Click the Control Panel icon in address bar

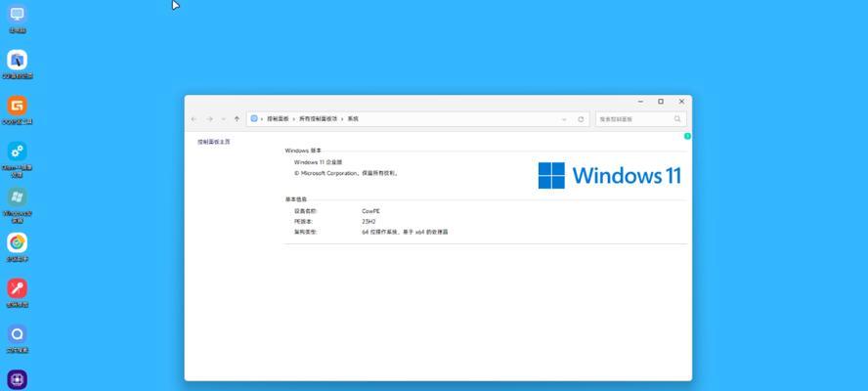pyautogui.click(x=254, y=118)
